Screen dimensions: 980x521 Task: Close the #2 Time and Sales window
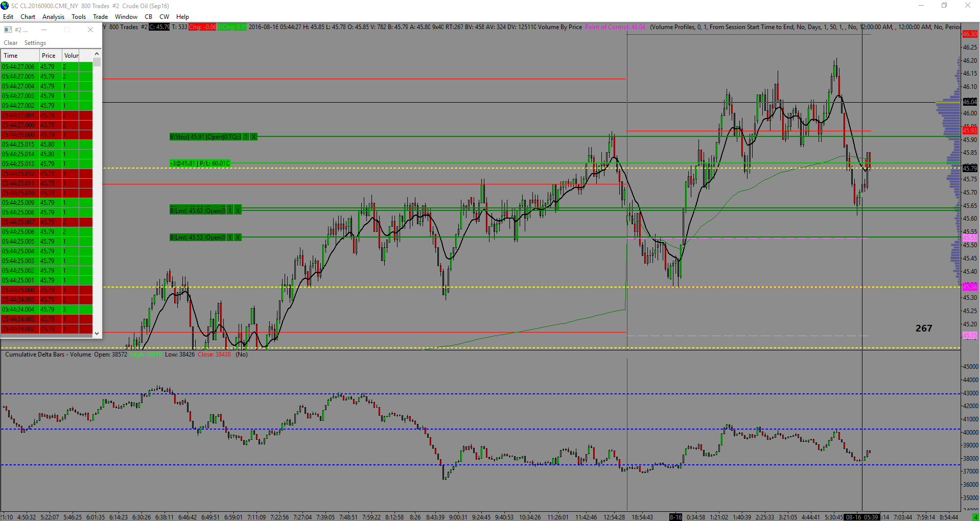click(x=90, y=30)
